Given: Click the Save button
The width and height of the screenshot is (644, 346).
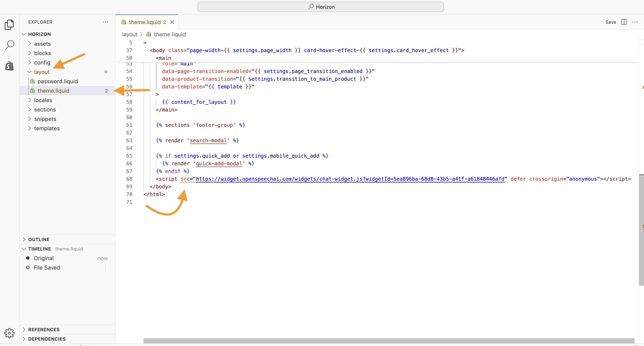Looking at the screenshot, I should 610,22.
